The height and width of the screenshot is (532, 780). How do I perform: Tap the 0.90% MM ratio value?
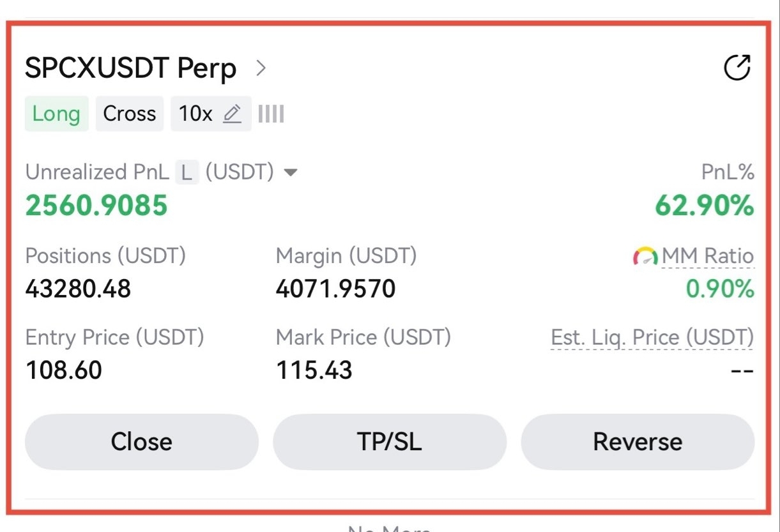click(x=720, y=289)
